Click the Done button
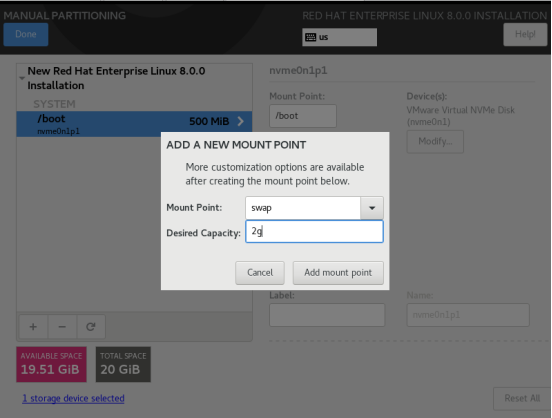The image size is (552, 418). 26,35
